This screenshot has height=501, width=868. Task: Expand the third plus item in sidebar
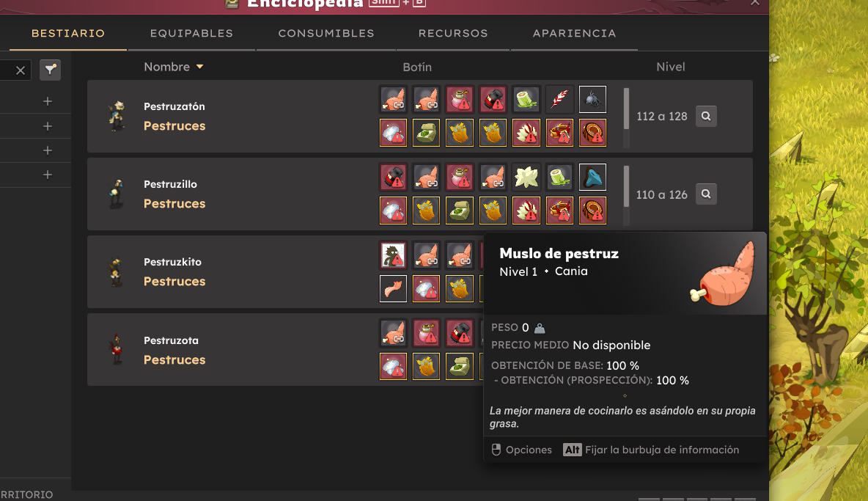click(48, 150)
